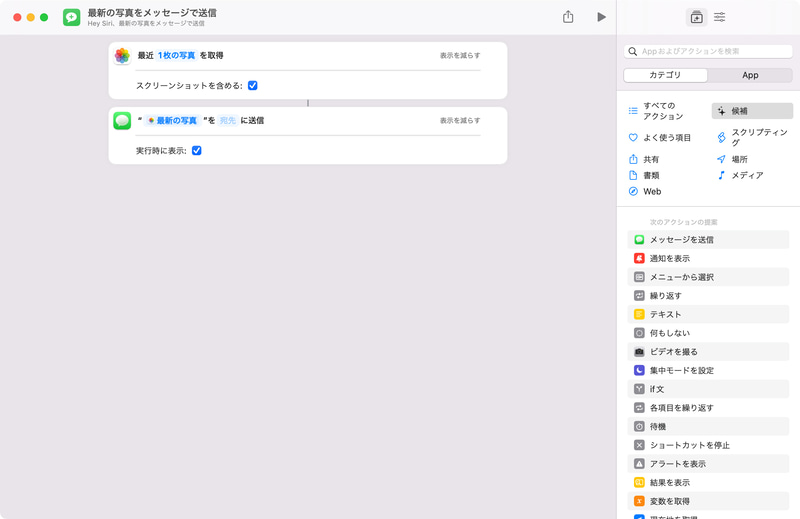Add the メッセージを送信 action

pyautogui.click(x=708, y=240)
